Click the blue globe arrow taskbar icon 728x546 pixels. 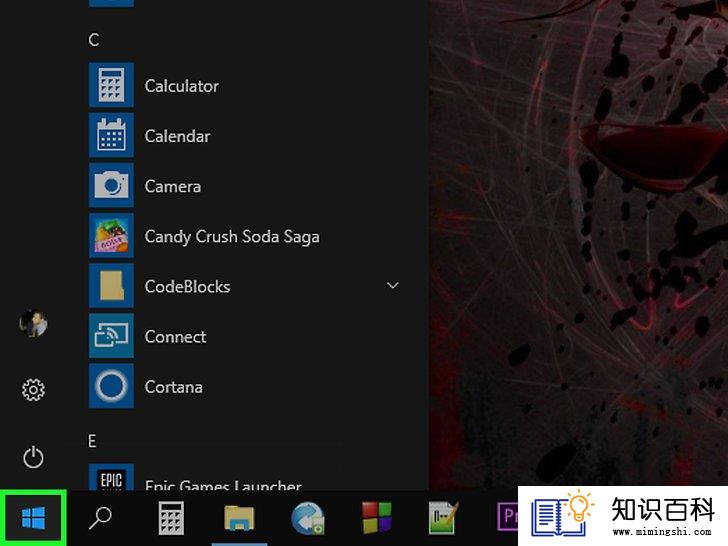click(x=308, y=518)
